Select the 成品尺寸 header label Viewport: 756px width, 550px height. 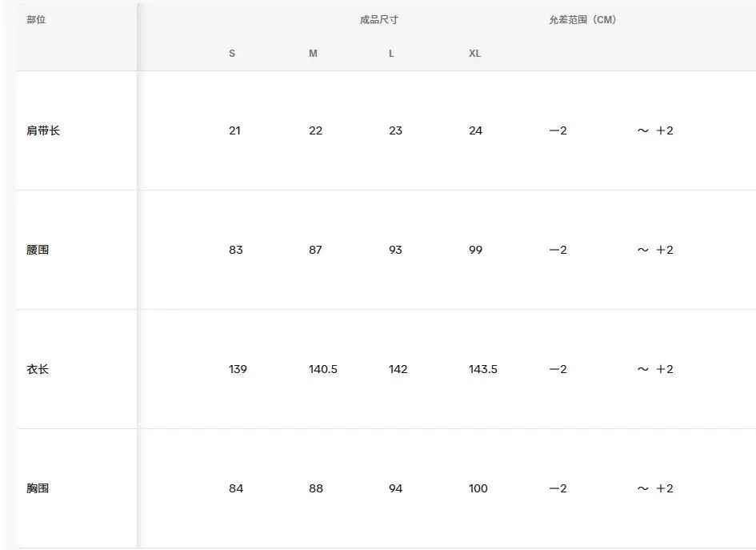click(379, 20)
